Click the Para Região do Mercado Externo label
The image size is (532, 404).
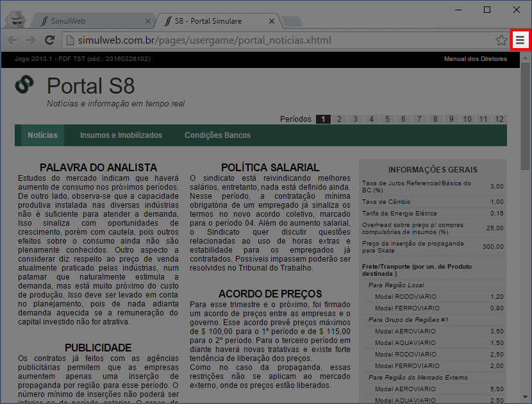coord(418,378)
